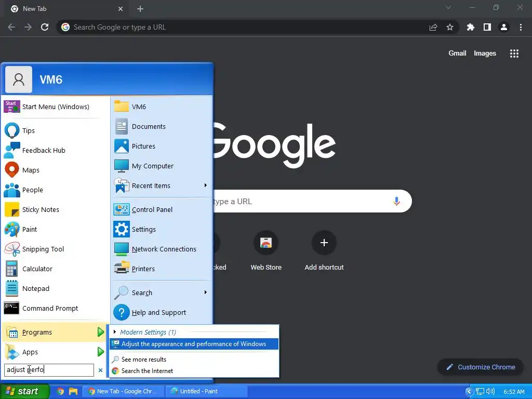Open the tab search dropdown chevron

(448, 7)
